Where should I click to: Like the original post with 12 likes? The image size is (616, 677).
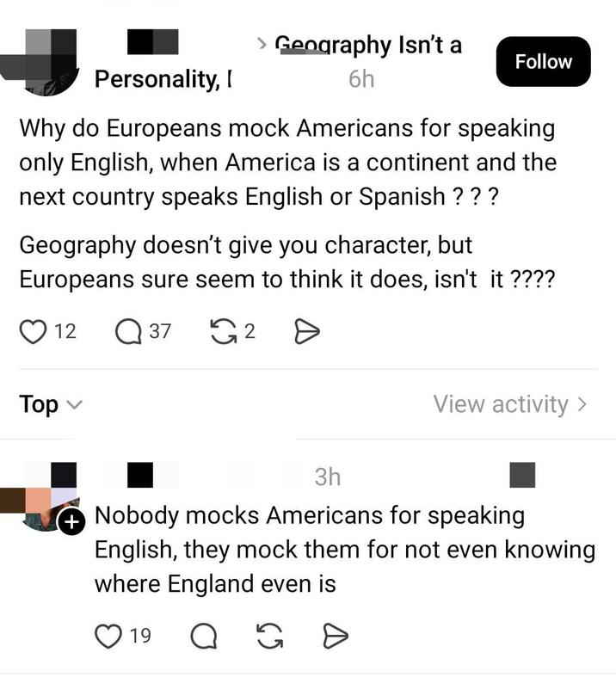[x=33, y=332]
